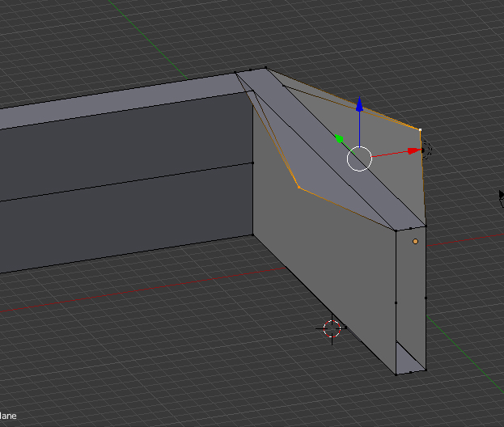Click the red-white 3D cursor crosshair
Viewport: 504px width, 427px height.
[x=332, y=328]
